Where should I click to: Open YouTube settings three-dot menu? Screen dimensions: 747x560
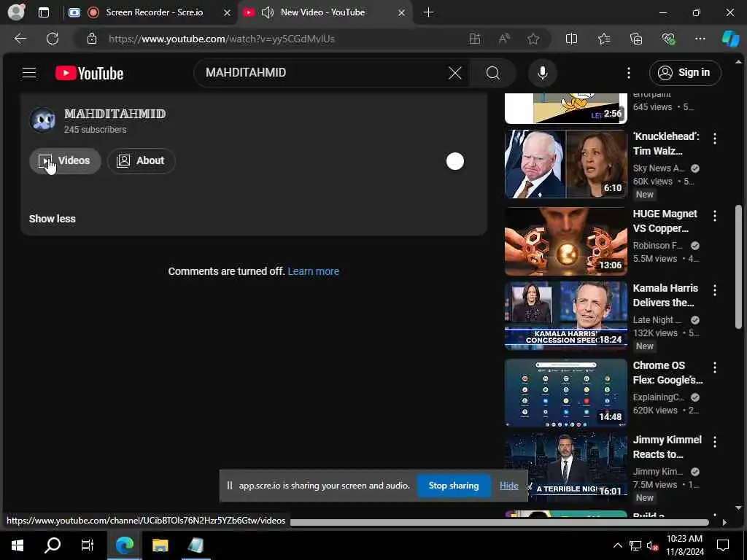pos(628,73)
